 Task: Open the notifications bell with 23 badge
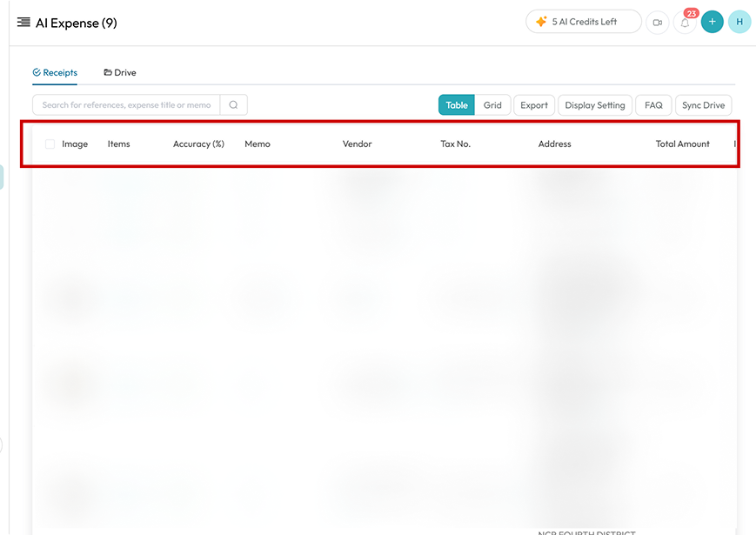(x=685, y=23)
